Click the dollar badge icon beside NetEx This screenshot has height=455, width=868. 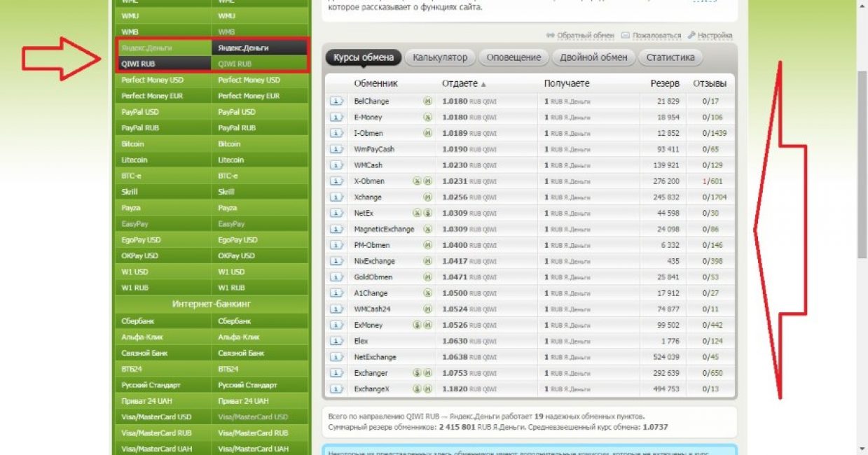coord(427,213)
